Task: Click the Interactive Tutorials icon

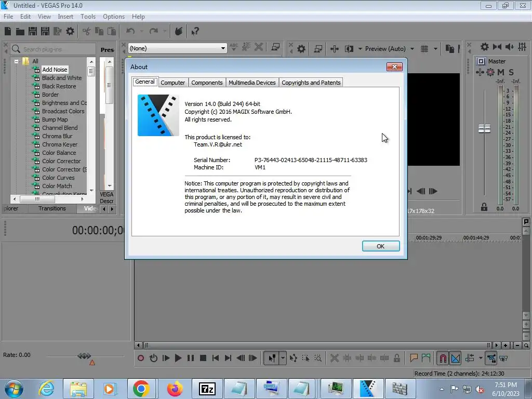Action: 179,31
